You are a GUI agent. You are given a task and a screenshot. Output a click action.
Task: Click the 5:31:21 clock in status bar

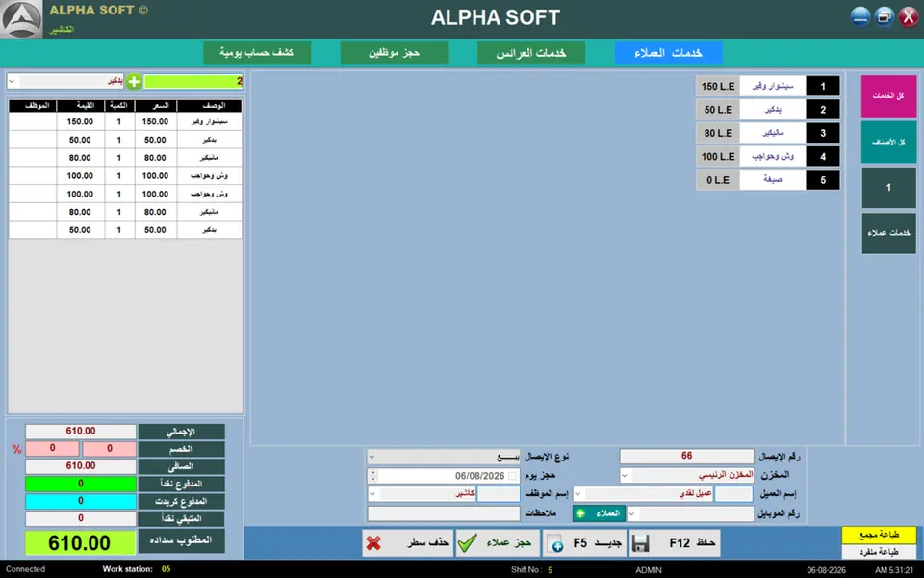(894, 569)
